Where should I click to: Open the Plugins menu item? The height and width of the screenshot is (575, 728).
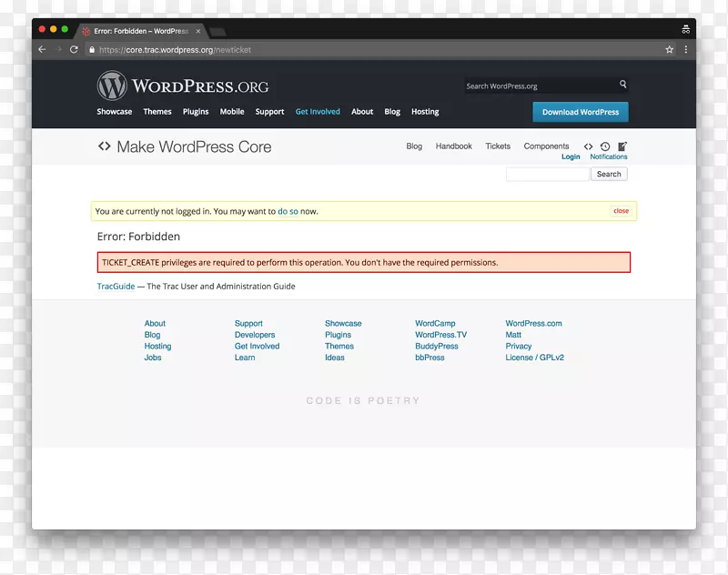[196, 112]
